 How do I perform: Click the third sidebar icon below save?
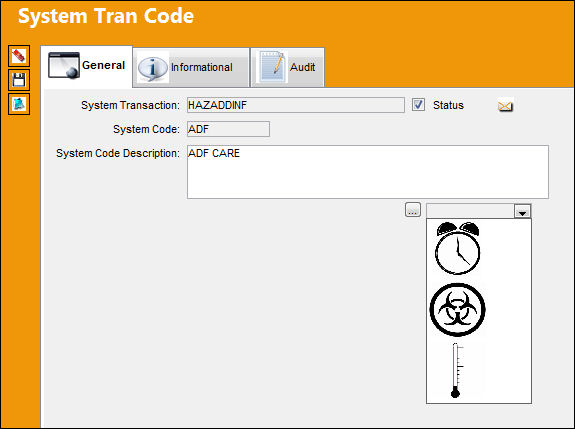pyautogui.click(x=19, y=104)
